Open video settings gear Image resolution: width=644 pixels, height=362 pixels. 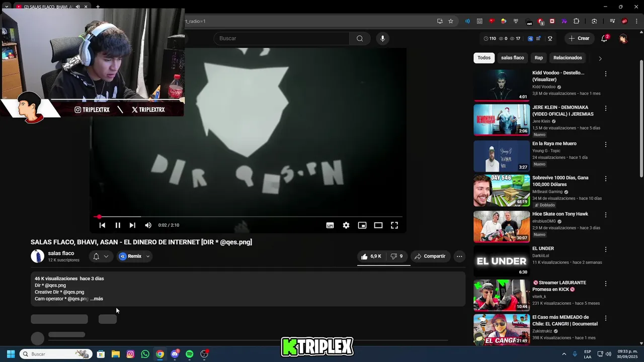click(x=346, y=225)
